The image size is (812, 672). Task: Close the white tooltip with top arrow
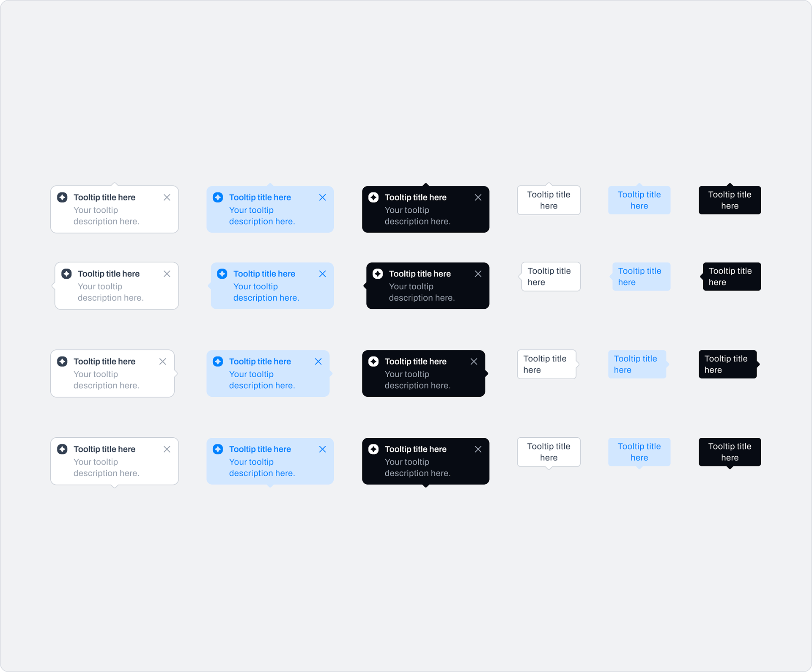point(167,197)
